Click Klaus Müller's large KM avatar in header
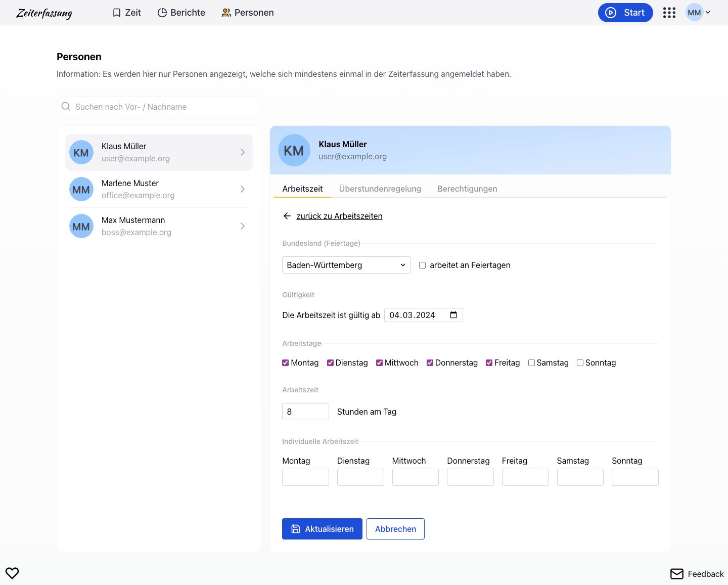The width and height of the screenshot is (728, 585). [294, 150]
